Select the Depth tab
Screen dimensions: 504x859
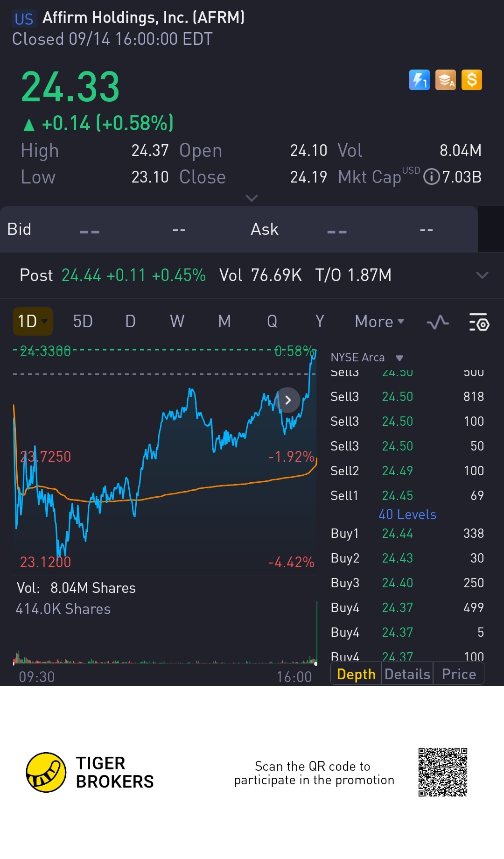356,674
